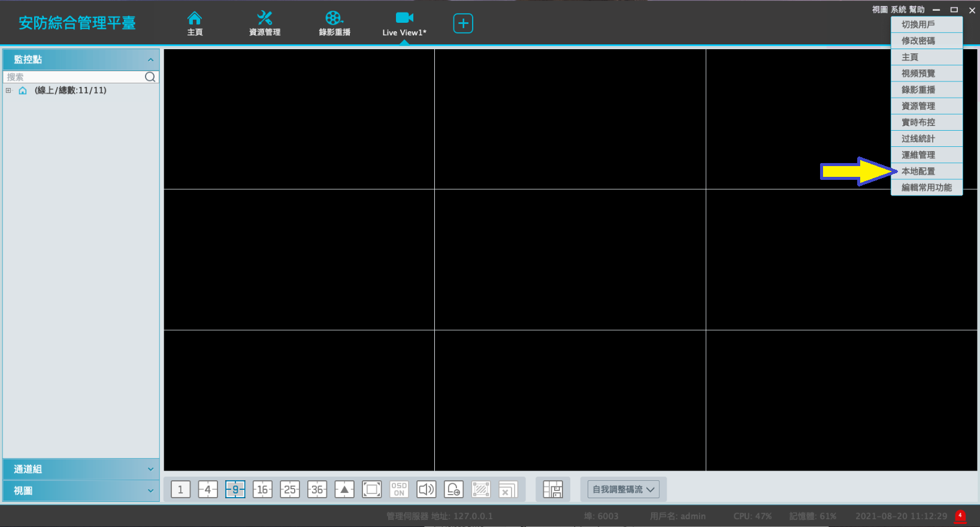Select the single-window layout button
This screenshot has height=527, width=980.
pyautogui.click(x=180, y=489)
